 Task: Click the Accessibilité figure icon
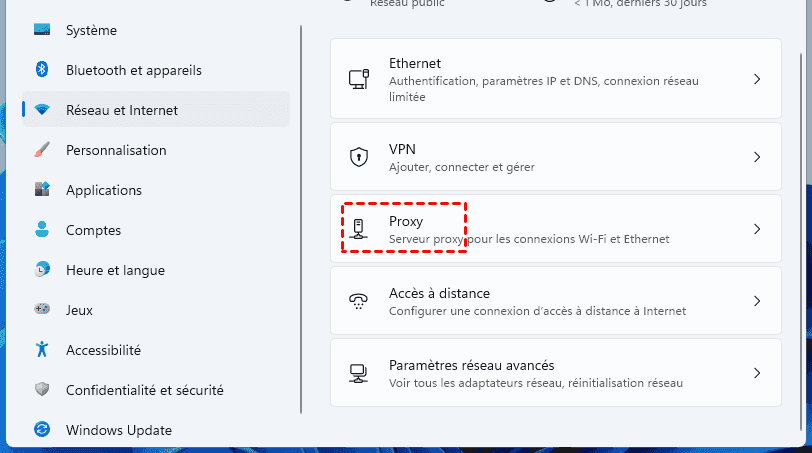point(42,350)
